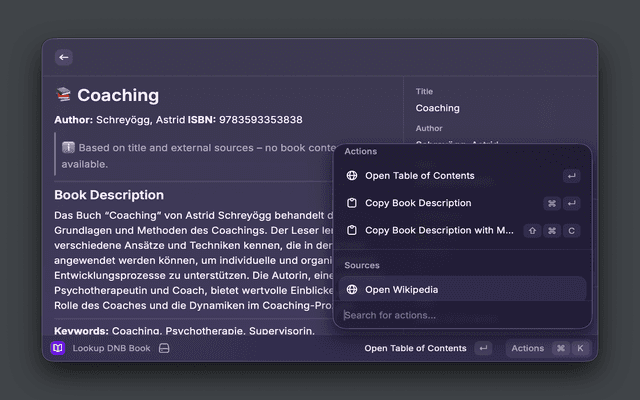Click the books emoji beside Coaching title
The height and width of the screenshot is (400, 640).
click(63, 95)
